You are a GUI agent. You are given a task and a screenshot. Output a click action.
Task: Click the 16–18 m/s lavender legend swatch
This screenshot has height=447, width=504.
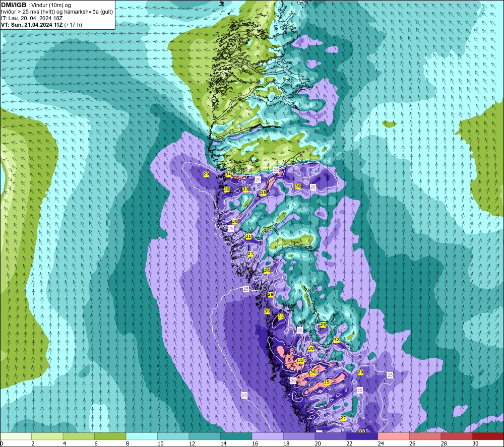click(x=268, y=436)
